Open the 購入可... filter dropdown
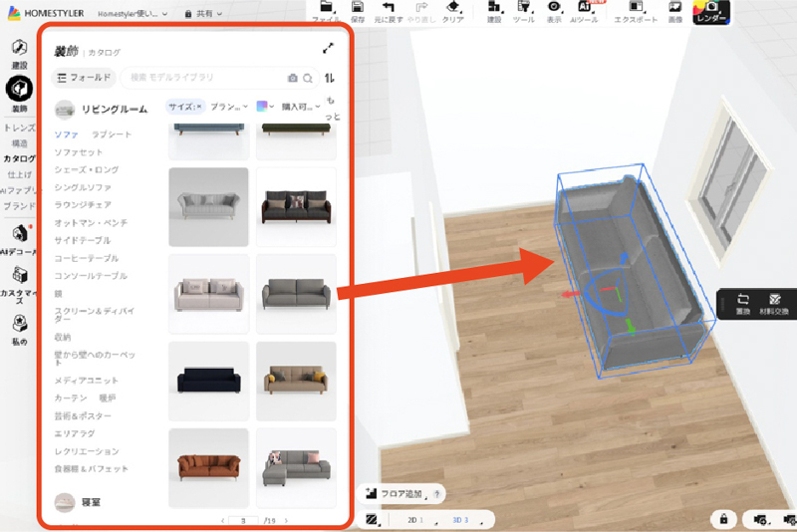The image size is (797, 532). click(x=301, y=107)
